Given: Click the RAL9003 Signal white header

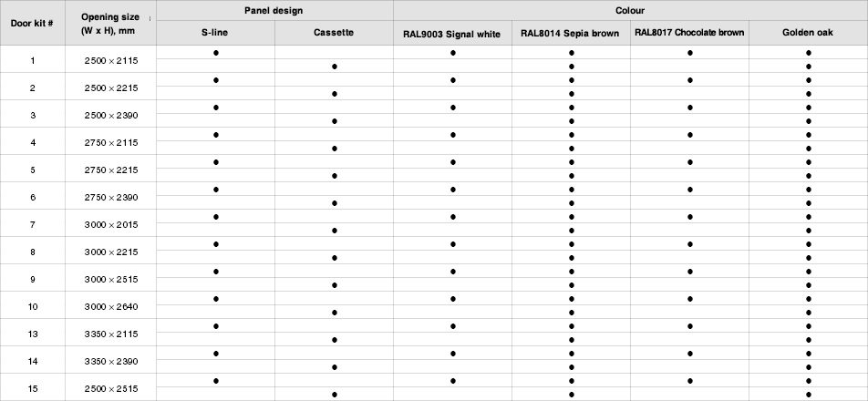Looking at the screenshot, I should (452, 33).
